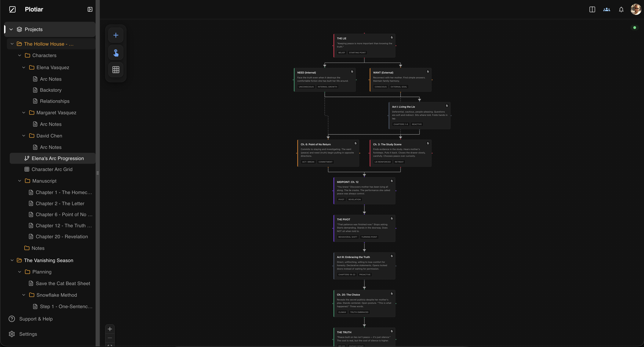Zoom in using the bottom-left plus control
The image size is (644, 347).
[110, 329]
